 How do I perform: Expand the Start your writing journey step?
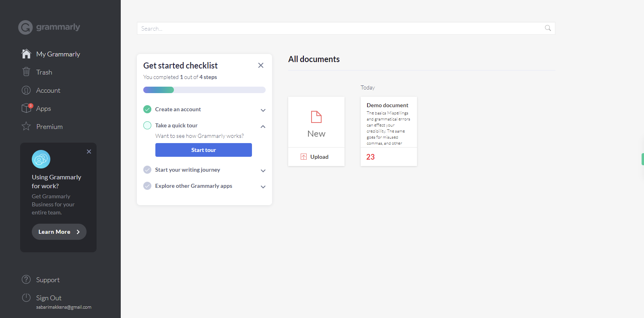tap(263, 170)
